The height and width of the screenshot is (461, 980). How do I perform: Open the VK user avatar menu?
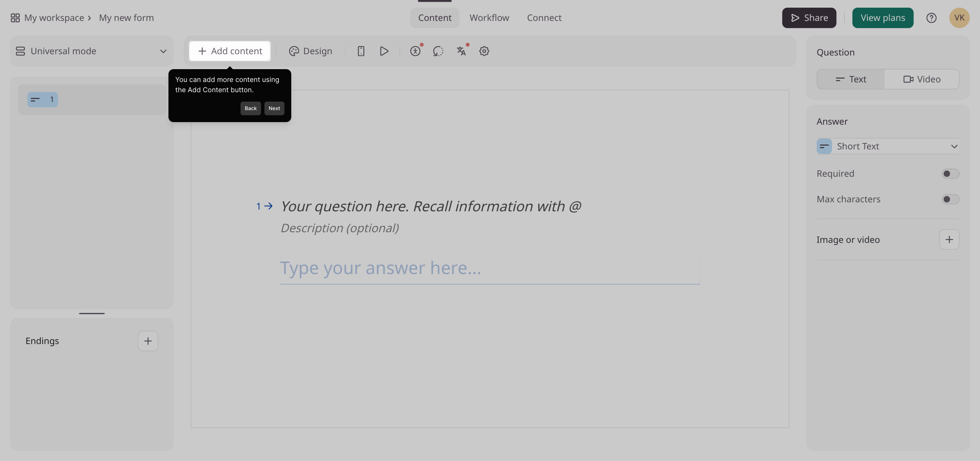960,18
